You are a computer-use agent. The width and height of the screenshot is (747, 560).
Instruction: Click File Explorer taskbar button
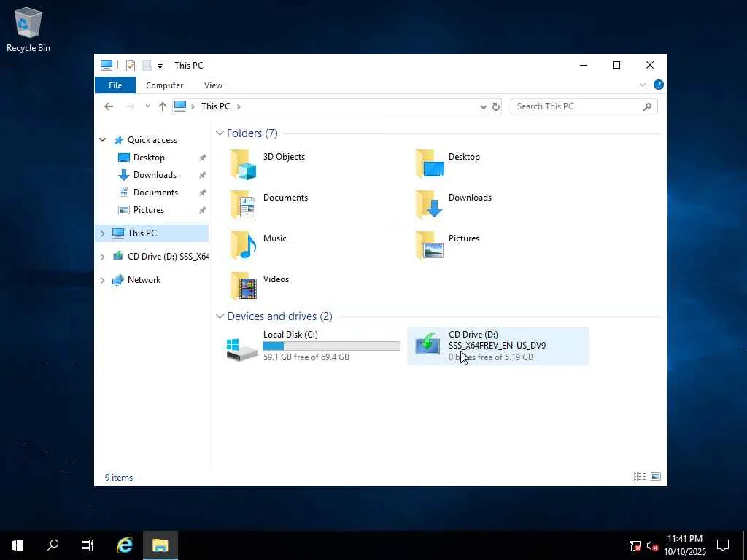160,545
